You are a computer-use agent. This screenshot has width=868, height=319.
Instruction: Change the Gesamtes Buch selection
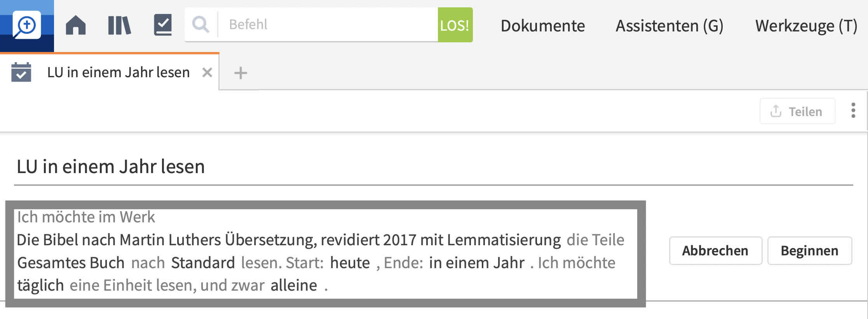pyautogui.click(x=71, y=263)
